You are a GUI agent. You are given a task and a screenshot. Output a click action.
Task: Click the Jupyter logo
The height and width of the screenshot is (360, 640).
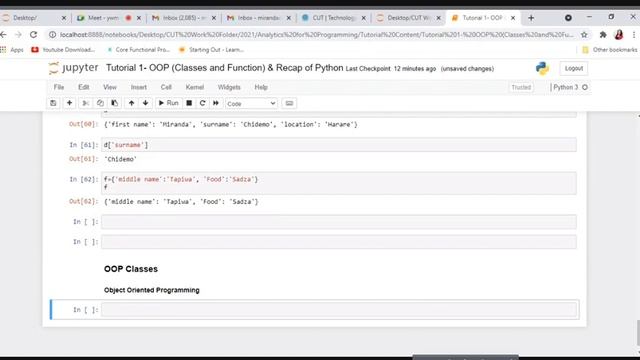tap(73, 68)
